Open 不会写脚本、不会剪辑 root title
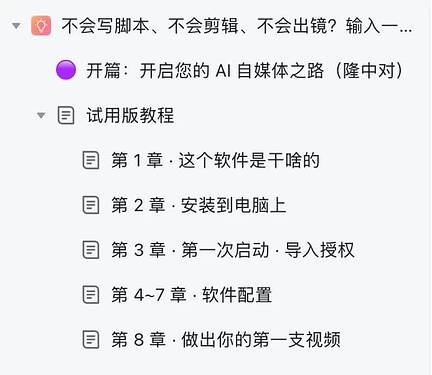432x375 pixels. coord(237,26)
